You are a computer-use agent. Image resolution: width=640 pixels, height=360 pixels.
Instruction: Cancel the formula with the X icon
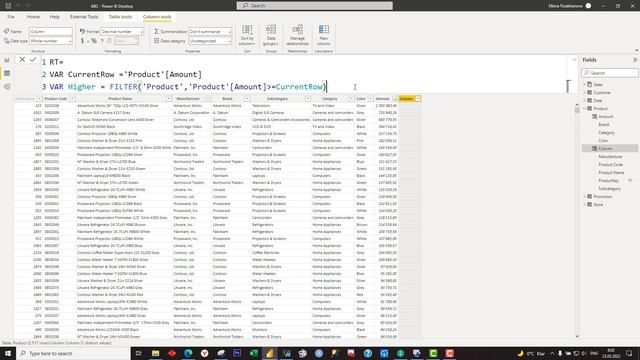click(x=22, y=60)
